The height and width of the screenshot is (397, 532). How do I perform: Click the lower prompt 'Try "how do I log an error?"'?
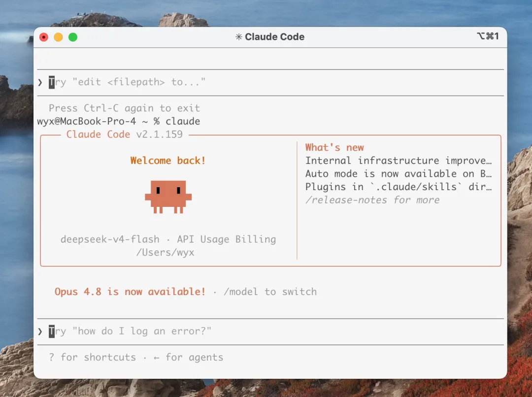(x=130, y=331)
